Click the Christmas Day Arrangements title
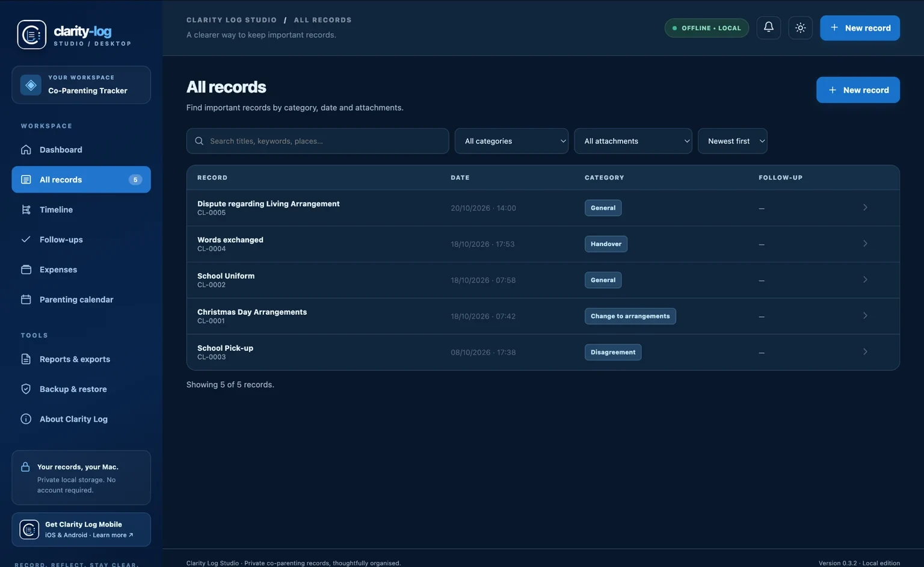Screen dimensions: 924x567 (252, 312)
